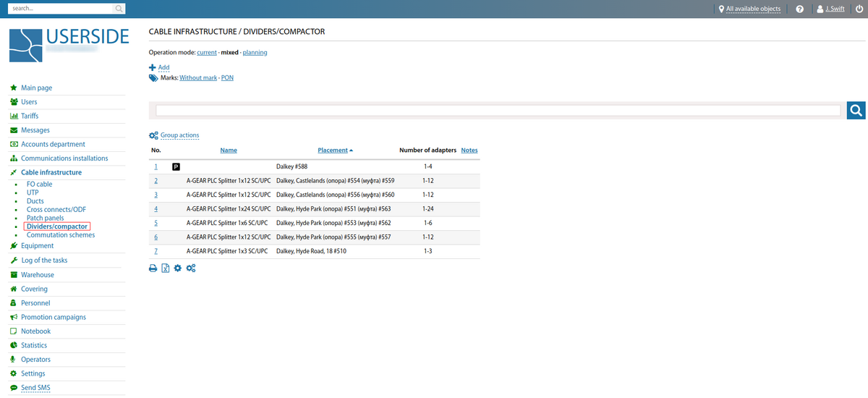Click the Add link
Screen dimensions: 868x398
(x=163, y=67)
